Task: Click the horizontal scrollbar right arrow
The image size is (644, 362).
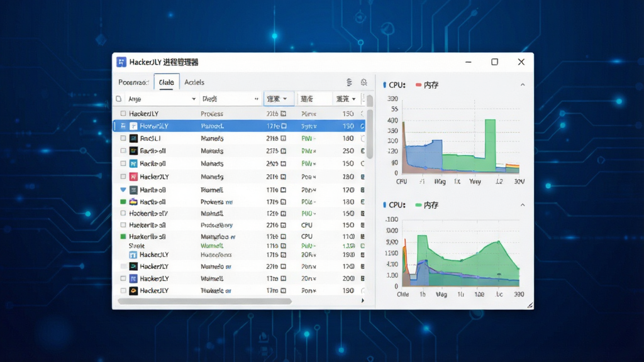Action: click(x=363, y=301)
